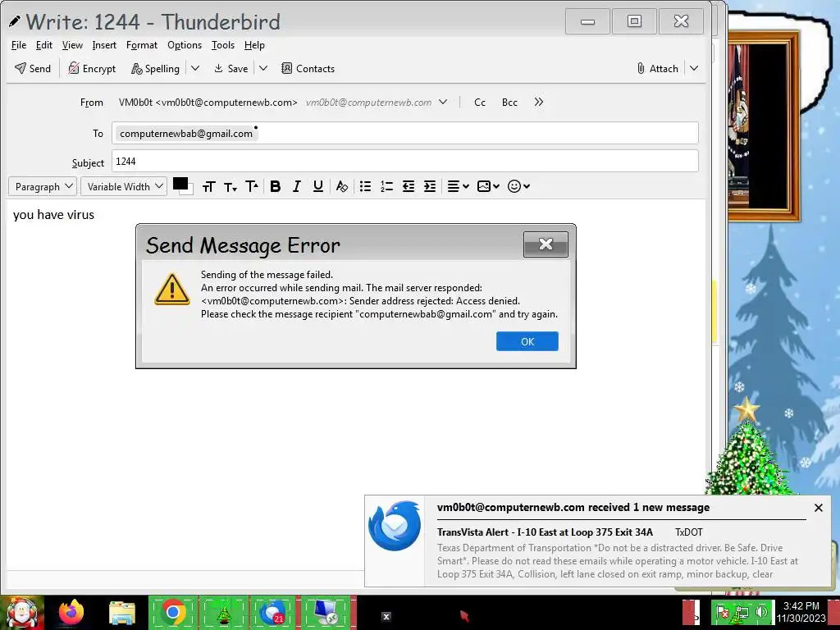This screenshot has width=840, height=630.
Task: Expand the From identity dropdown
Action: [443, 103]
